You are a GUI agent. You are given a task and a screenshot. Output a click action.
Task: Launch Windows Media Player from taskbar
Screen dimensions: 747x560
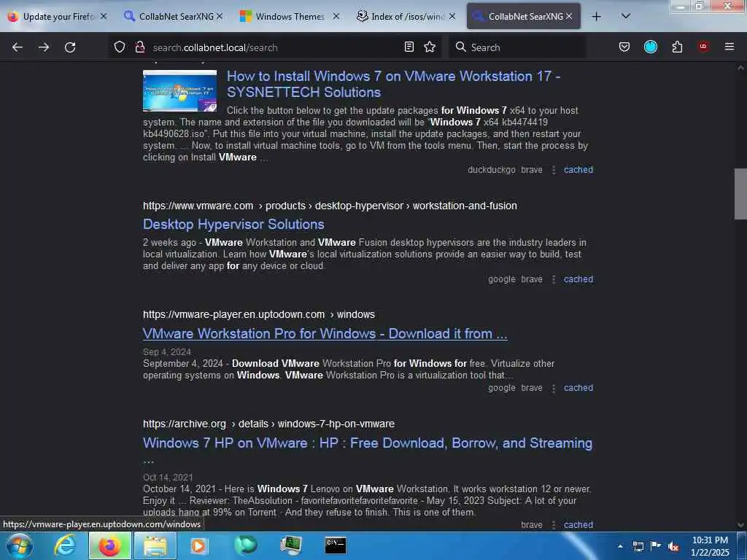click(x=199, y=545)
